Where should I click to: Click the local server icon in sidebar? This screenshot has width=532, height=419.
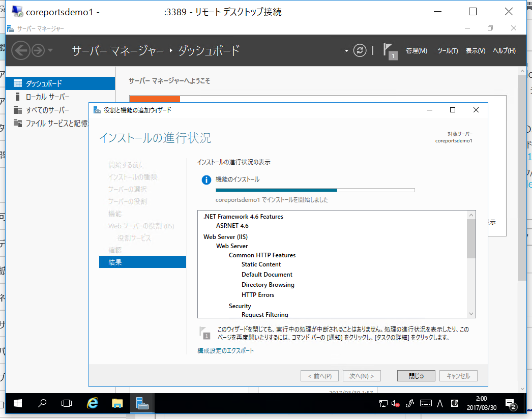click(18, 97)
